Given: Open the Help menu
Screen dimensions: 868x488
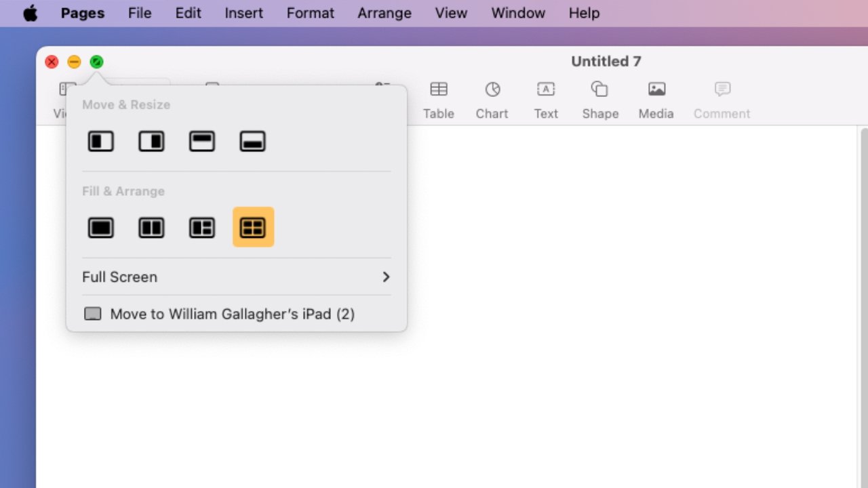Looking at the screenshot, I should click(x=584, y=13).
